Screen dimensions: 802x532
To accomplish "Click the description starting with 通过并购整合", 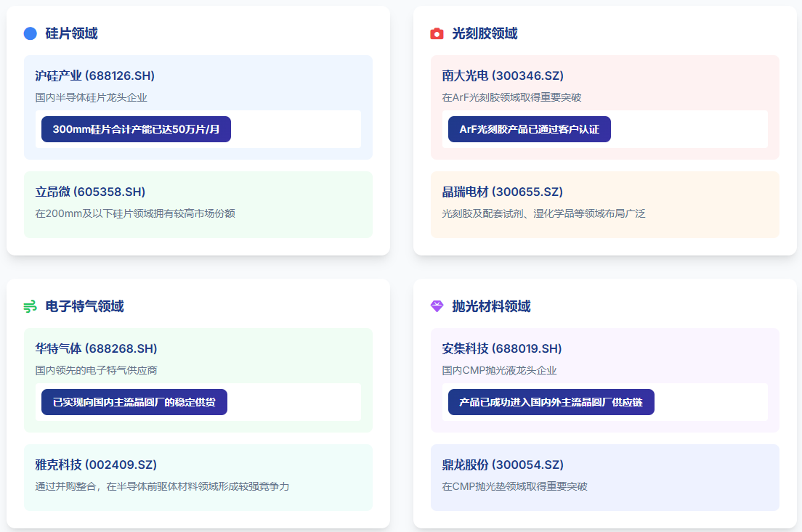I will click(x=162, y=486).
